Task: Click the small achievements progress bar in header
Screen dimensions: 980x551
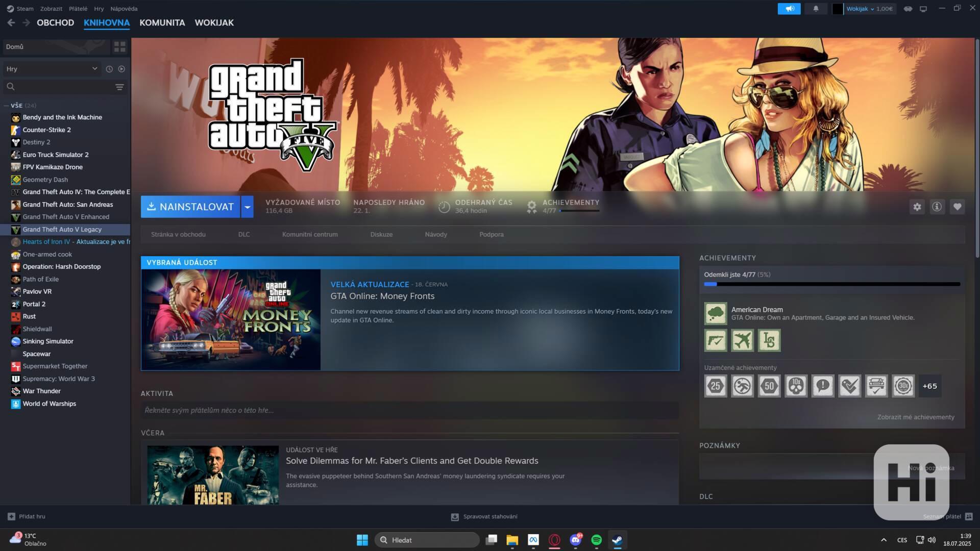Action: click(x=579, y=211)
